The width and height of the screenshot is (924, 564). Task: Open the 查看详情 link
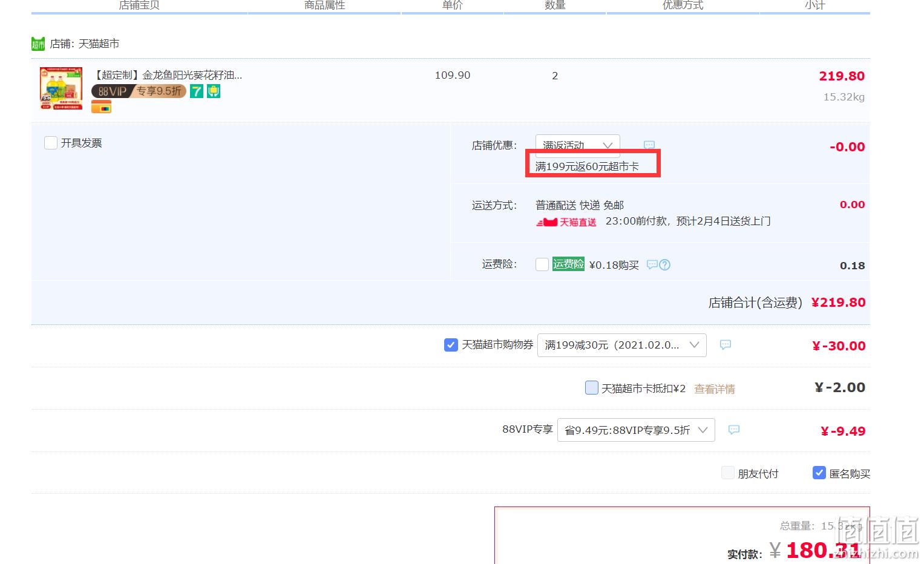pyautogui.click(x=715, y=389)
